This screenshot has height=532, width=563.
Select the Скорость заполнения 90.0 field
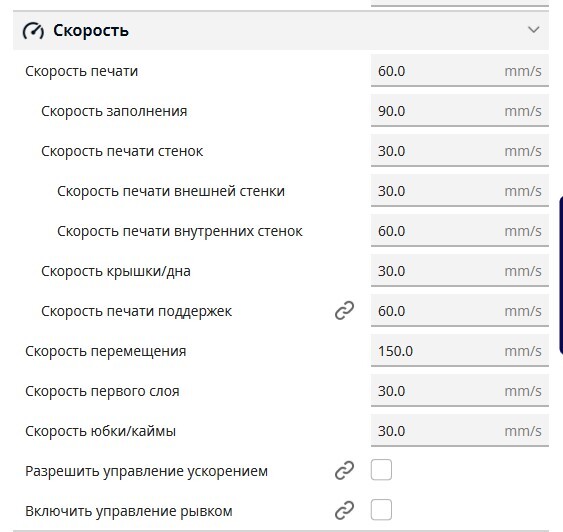click(460, 111)
